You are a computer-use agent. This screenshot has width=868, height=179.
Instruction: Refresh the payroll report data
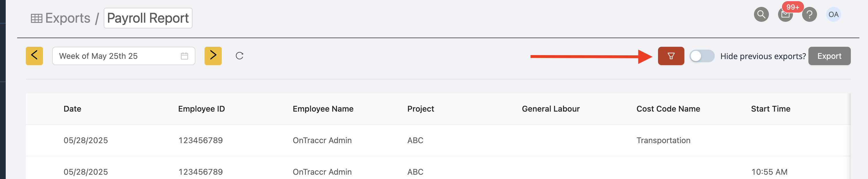pos(239,56)
